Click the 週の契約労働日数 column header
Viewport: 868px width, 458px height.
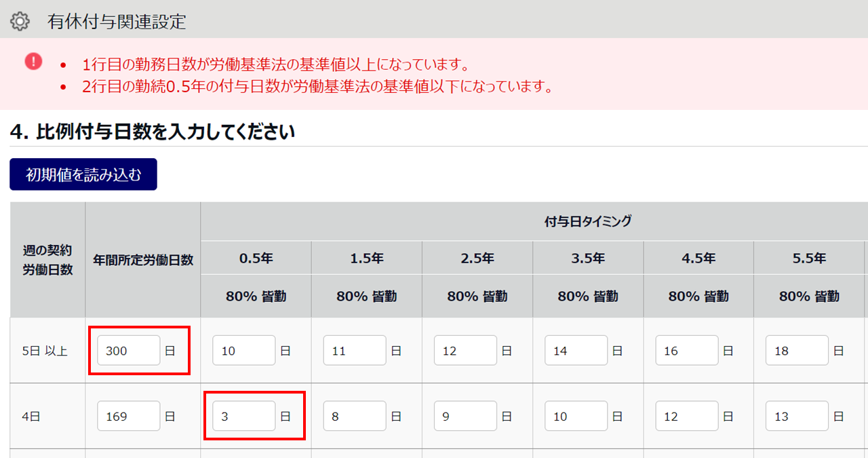(47, 260)
